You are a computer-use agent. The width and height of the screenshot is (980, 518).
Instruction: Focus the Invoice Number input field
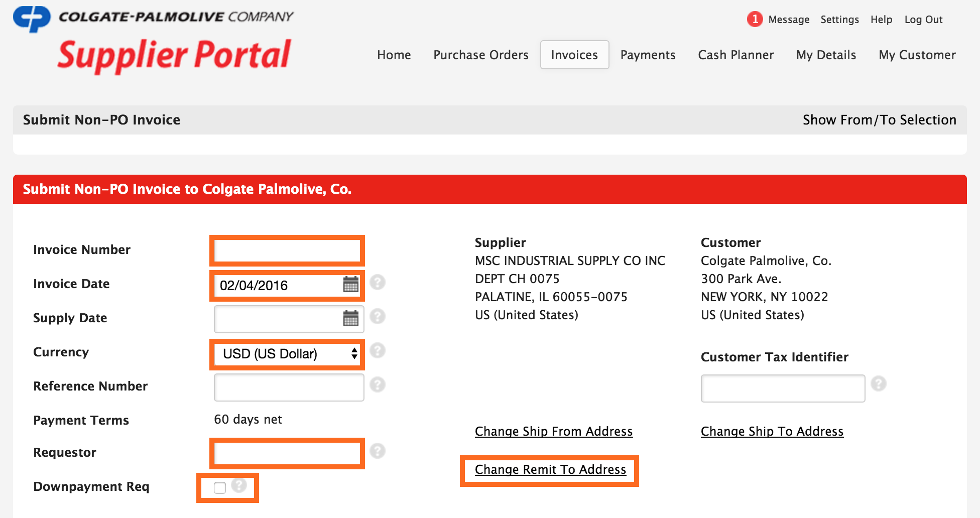pos(287,250)
